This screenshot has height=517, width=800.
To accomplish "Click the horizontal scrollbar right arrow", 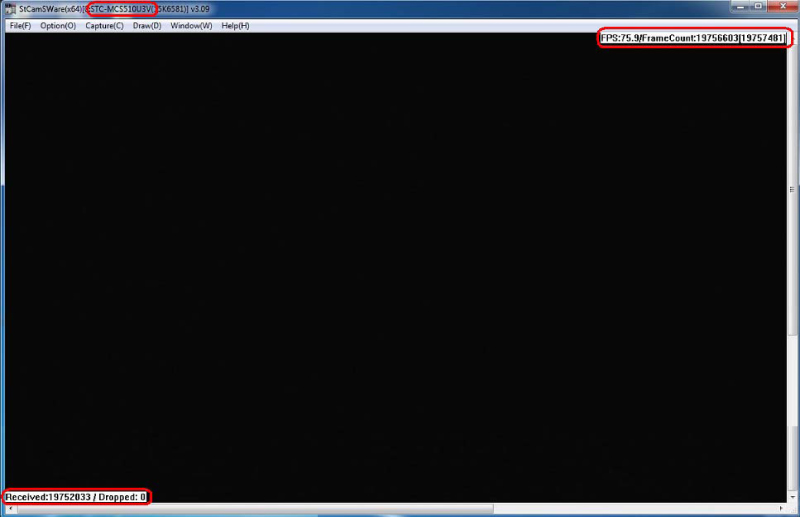I will click(x=781, y=509).
